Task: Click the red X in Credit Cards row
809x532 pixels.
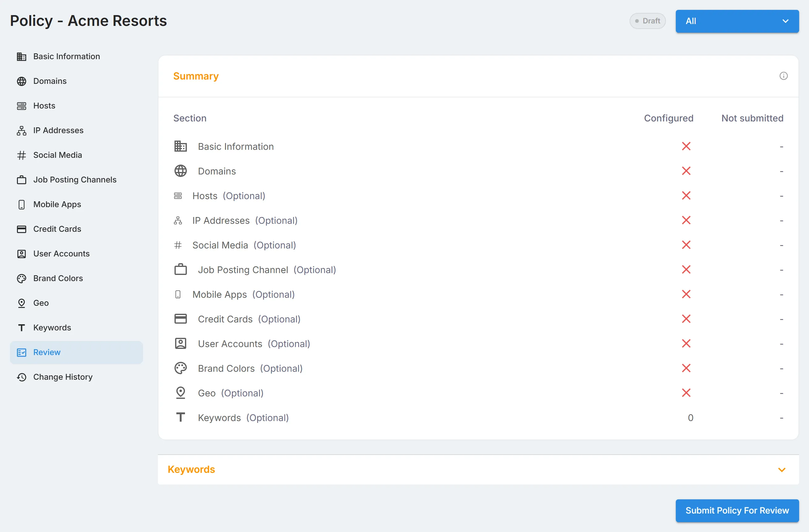Action: (686, 319)
